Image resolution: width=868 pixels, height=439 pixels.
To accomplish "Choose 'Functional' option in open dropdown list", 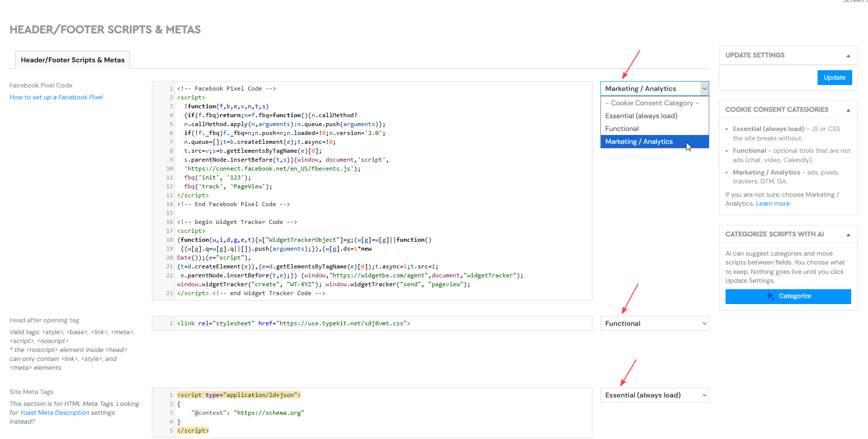I will [654, 129].
